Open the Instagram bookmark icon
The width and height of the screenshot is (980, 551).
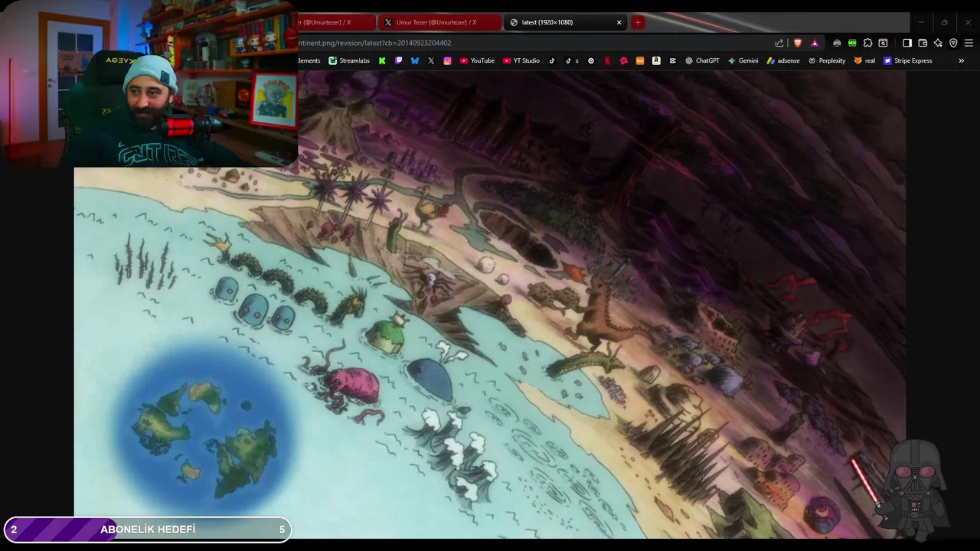click(x=448, y=60)
